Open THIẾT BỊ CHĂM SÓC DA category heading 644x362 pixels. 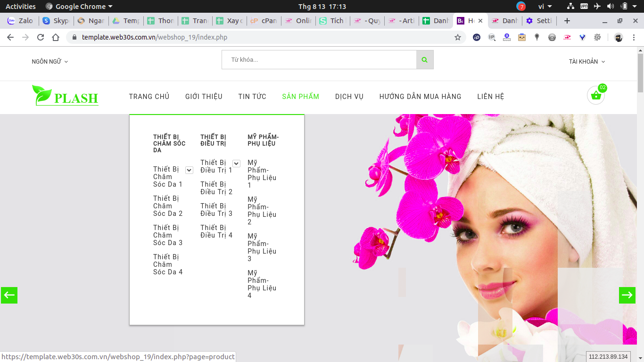coord(169,144)
